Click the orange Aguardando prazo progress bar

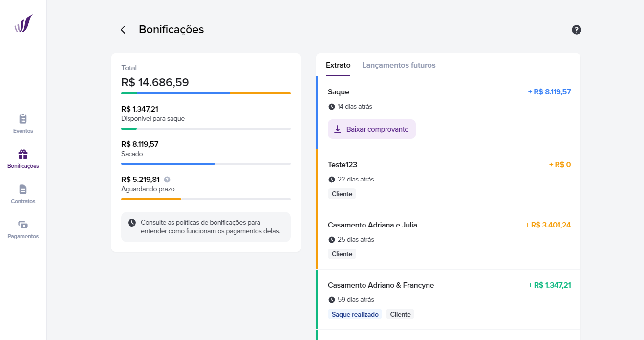(x=206, y=199)
